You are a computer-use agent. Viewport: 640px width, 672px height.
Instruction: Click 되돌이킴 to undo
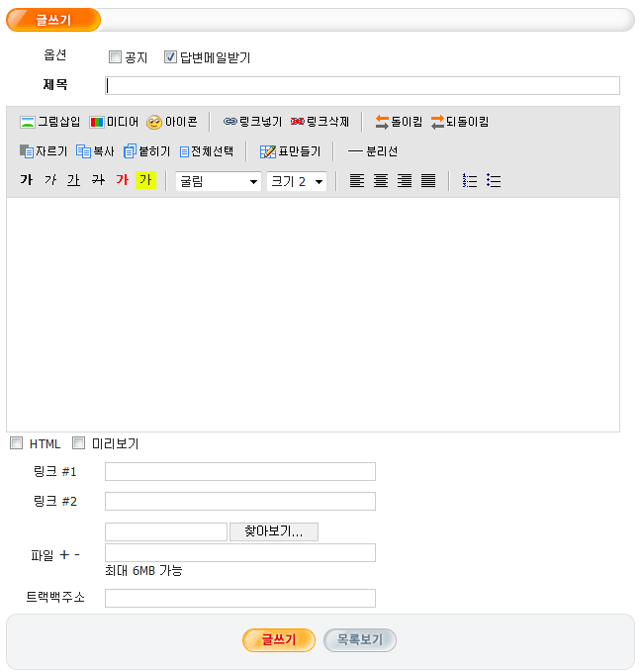[x=460, y=122]
